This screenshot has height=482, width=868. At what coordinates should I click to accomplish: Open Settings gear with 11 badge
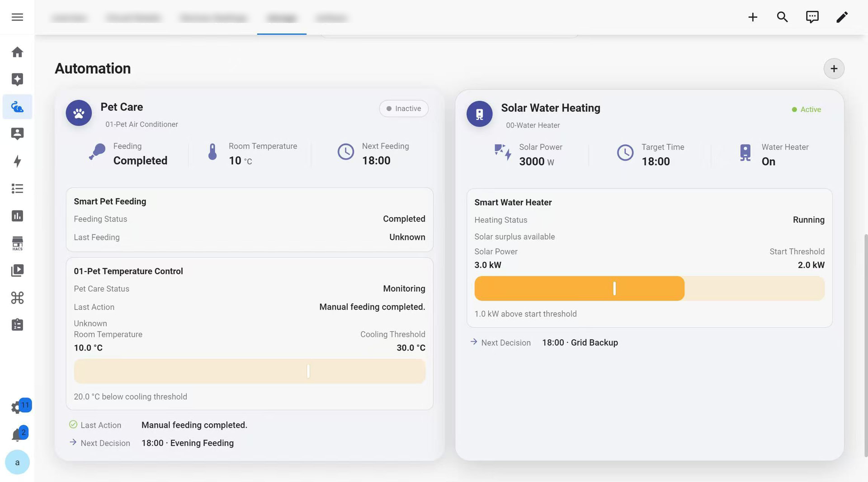coord(17,407)
